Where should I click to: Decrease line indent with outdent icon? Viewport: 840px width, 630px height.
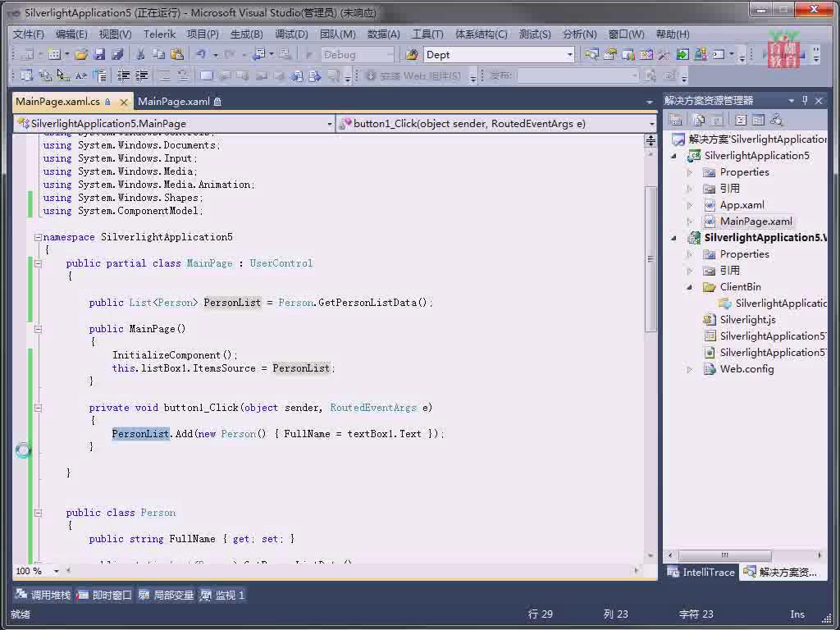123,76
